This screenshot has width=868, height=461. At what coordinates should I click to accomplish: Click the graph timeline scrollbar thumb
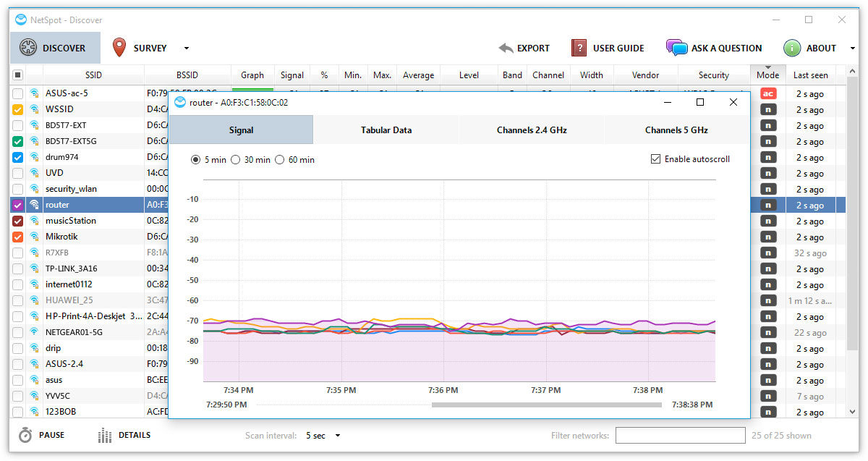pos(546,405)
